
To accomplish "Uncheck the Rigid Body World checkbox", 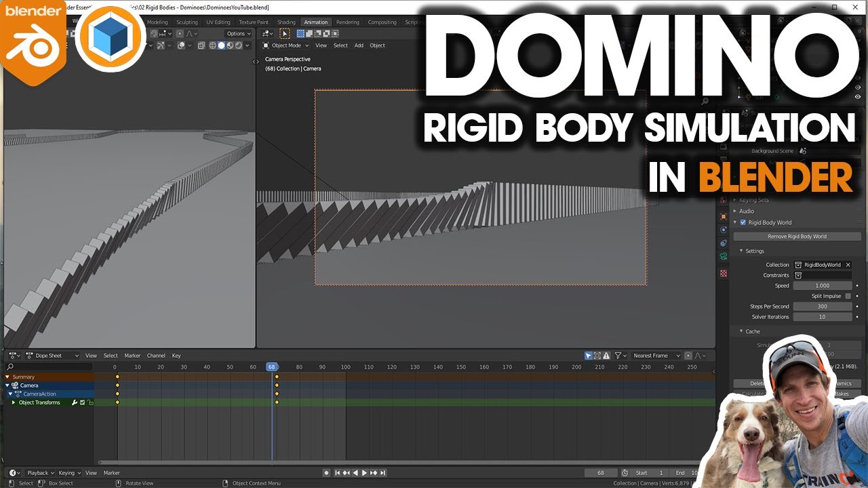I will [x=743, y=222].
